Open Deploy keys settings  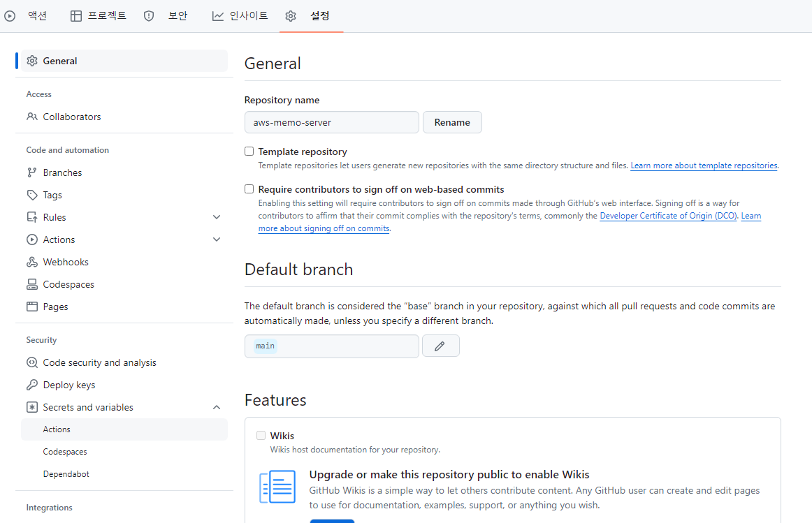tap(124, 385)
